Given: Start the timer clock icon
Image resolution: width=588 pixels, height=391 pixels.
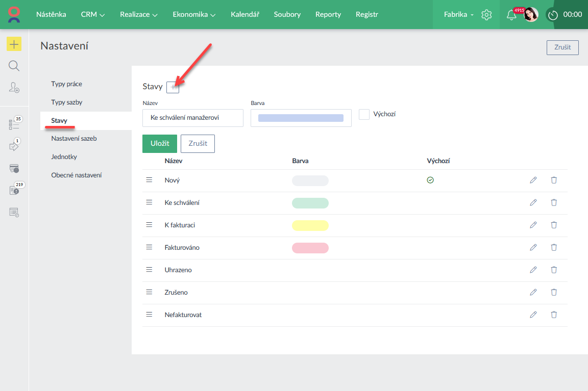Looking at the screenshot, I should [553, 15].
